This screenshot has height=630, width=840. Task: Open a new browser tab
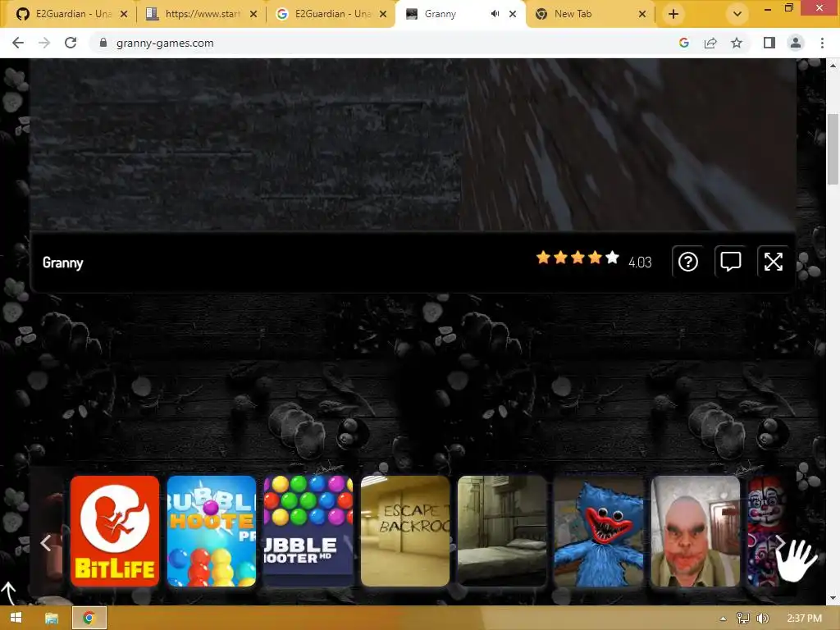673,14
